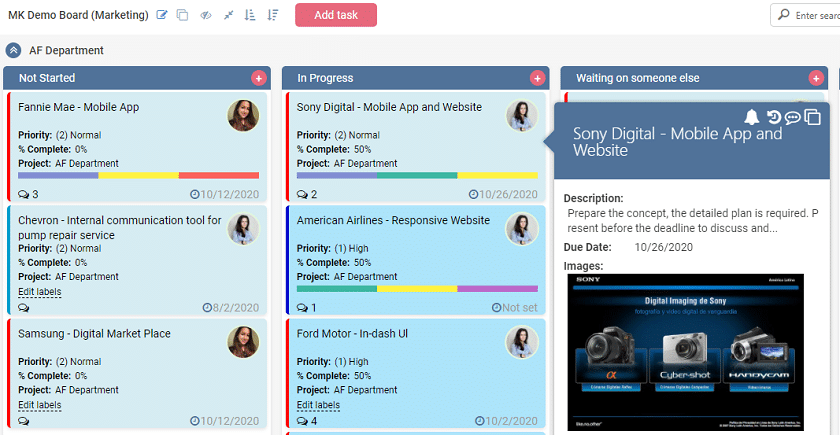
Task: Click the copy board icon beside the title
Action: [183, 15]
